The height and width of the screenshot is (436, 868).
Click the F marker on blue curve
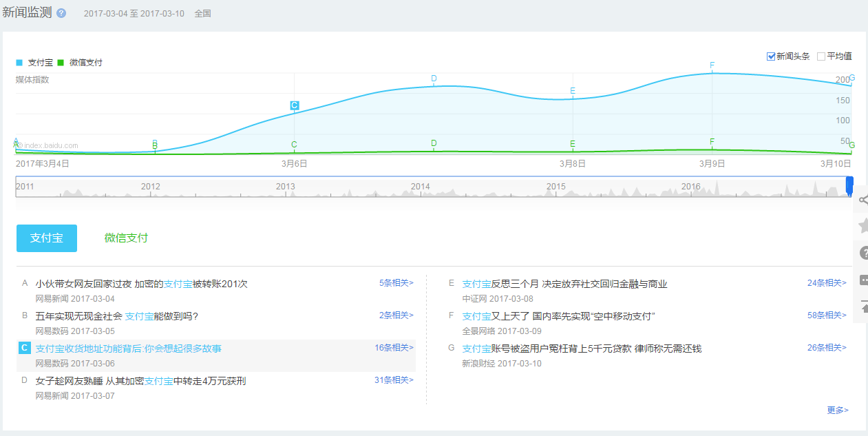point(712,66)
